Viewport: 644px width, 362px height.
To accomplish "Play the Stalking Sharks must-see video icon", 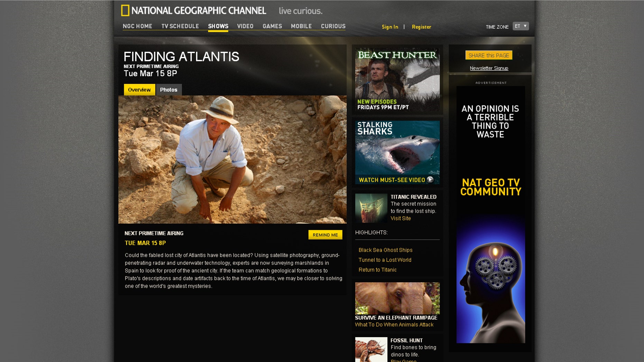I will tap(430, 180).
